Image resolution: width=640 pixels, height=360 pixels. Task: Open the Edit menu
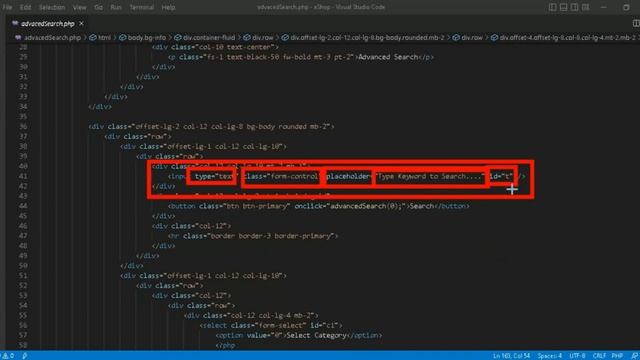coord(25,7)
